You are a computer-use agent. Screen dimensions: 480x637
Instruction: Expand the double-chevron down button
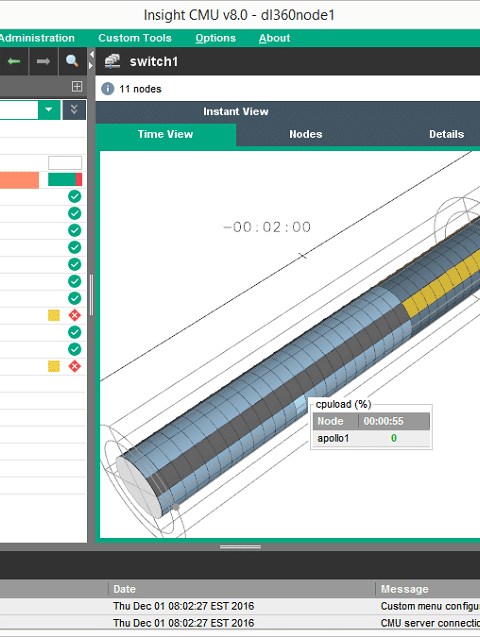coord(74,110)
